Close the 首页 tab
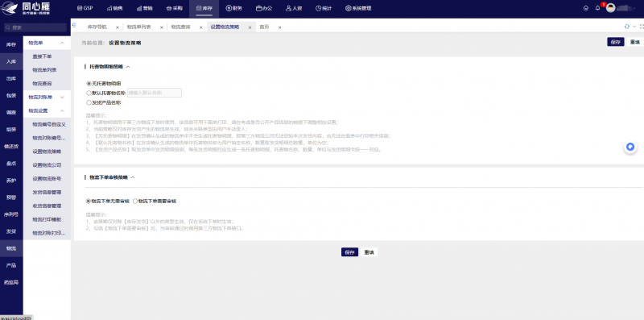 279,27
